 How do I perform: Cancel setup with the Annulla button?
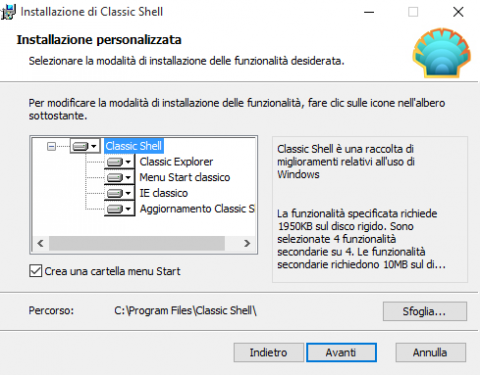click(x=430, y=352)
